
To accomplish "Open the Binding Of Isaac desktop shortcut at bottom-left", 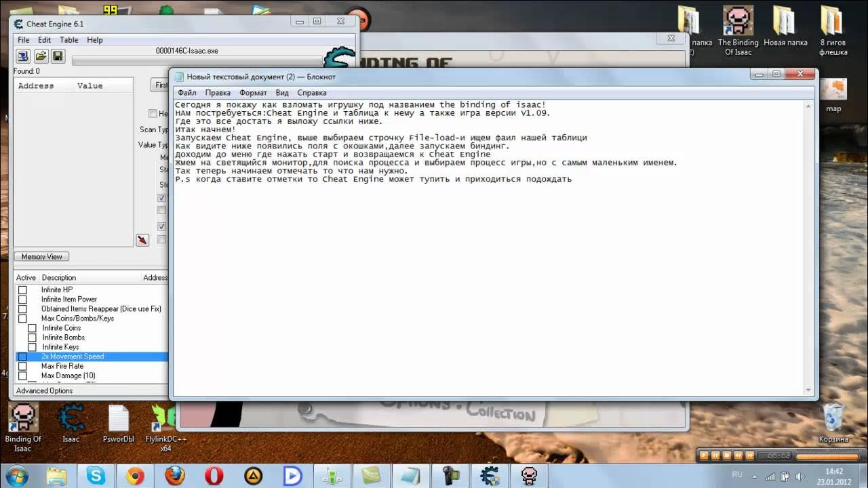I will point(22,427).
